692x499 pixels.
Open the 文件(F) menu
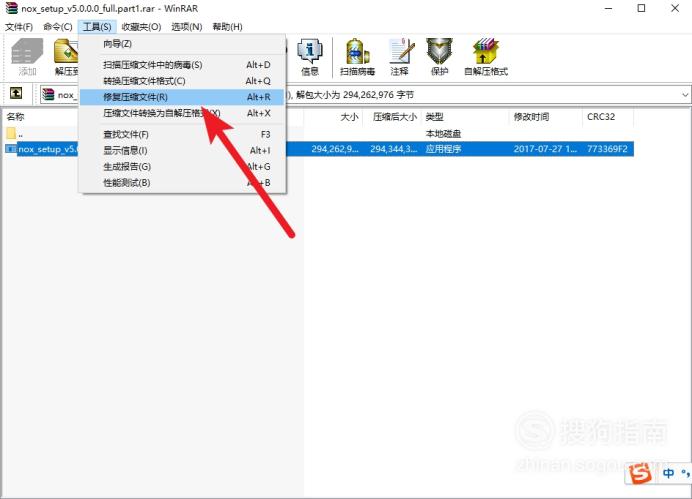19,27
